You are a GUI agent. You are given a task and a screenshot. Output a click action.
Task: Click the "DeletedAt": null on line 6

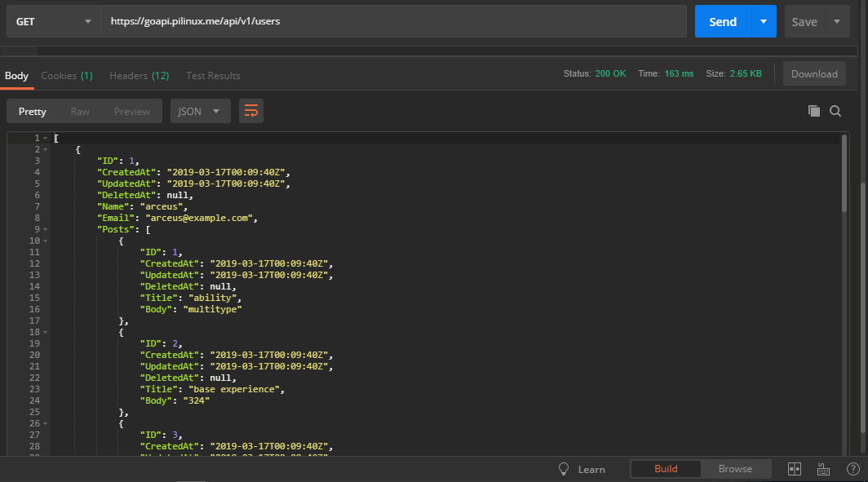point(145,196)
